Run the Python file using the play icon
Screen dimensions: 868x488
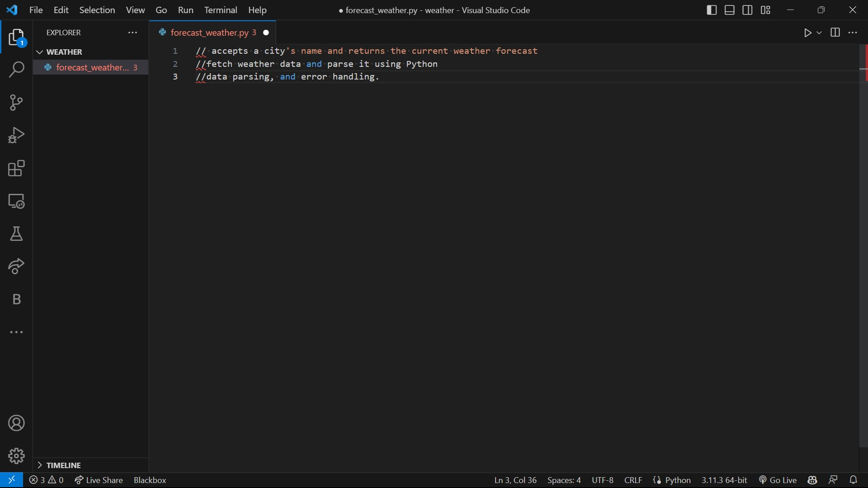tap(809, 33)
